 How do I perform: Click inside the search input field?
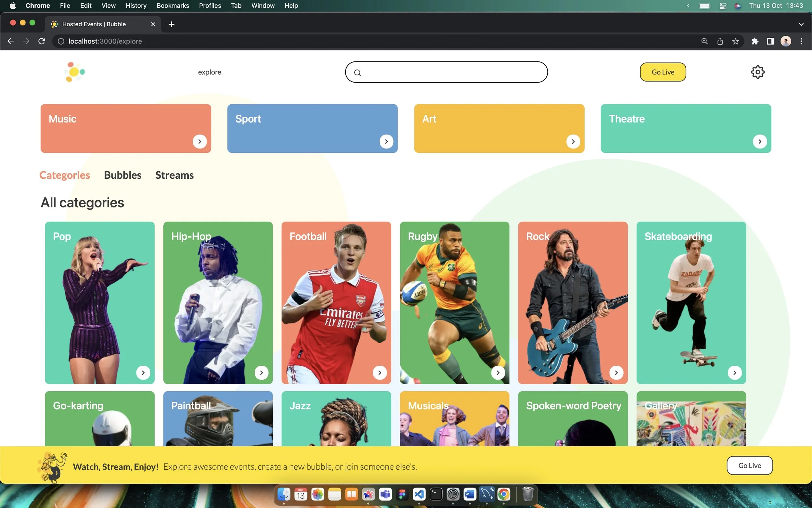[450, 72]
